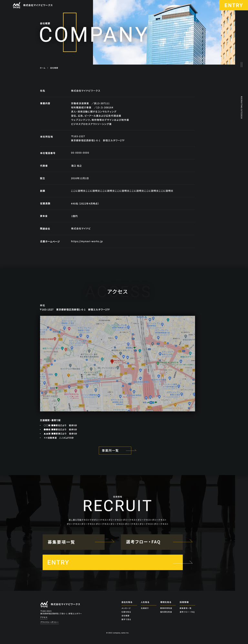Click the Mynavi logo in the header
248x644 pixels.
point(16,5)
